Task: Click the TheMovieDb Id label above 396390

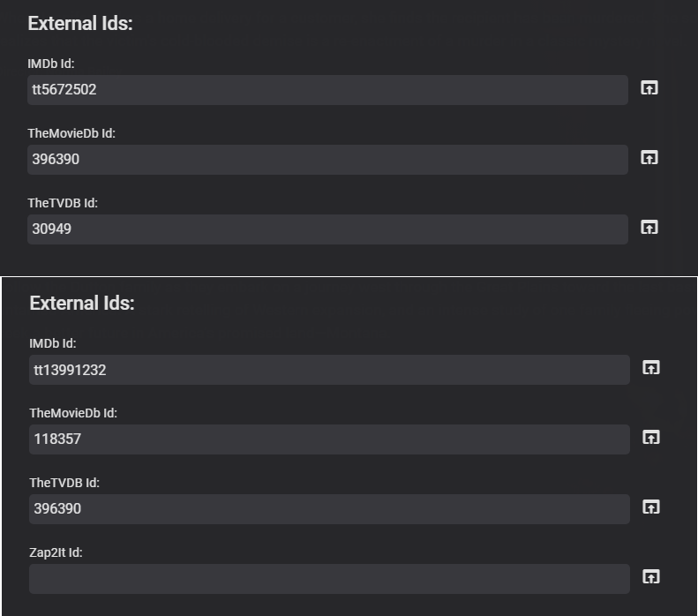Action: pos(71,133)
